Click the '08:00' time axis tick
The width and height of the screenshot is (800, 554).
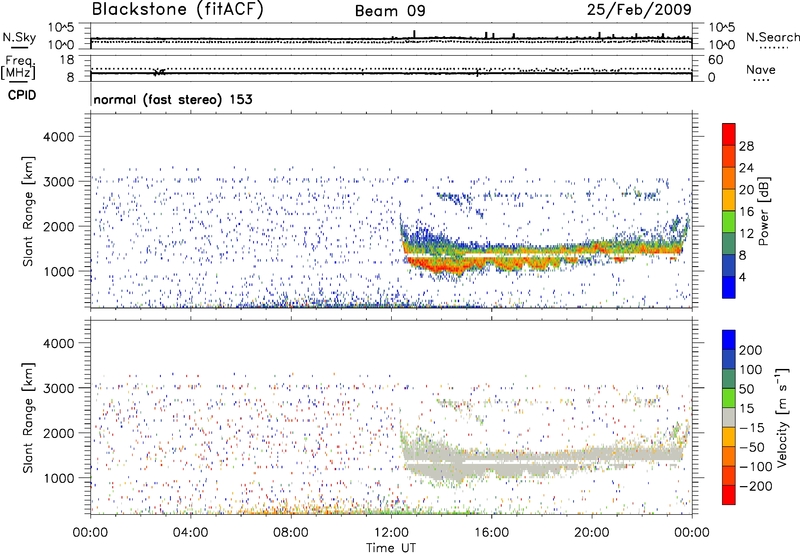tap(291, 533)
